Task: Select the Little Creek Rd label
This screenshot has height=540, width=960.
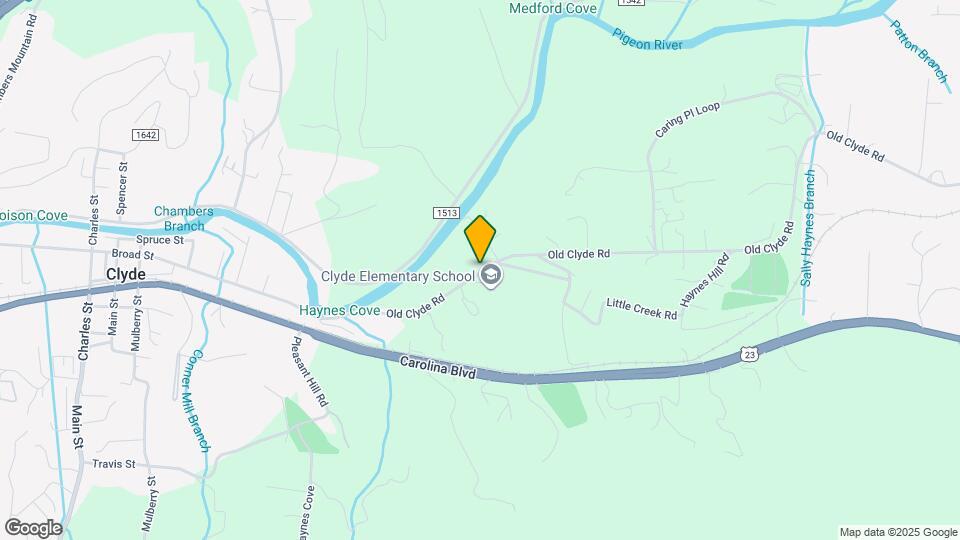Action: click(x=642, y=309)
